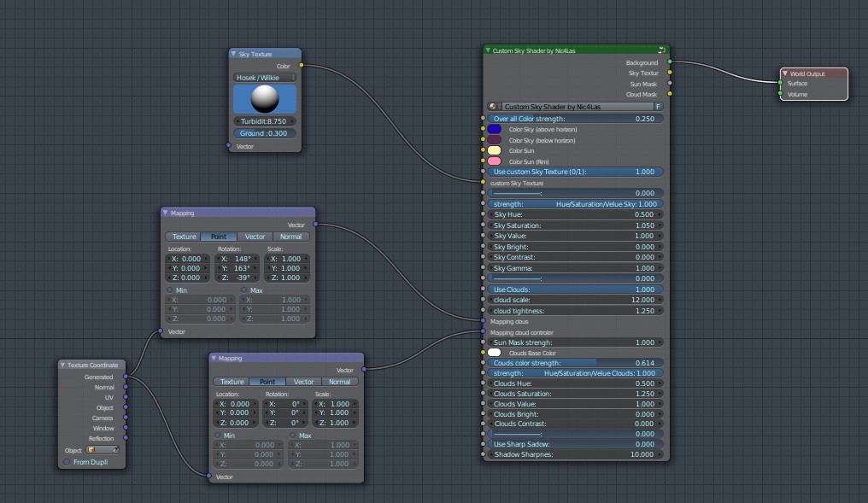
Task: Click the Sky Texture sphere preview
Action: pyautogui.click(x=263, y=99)
